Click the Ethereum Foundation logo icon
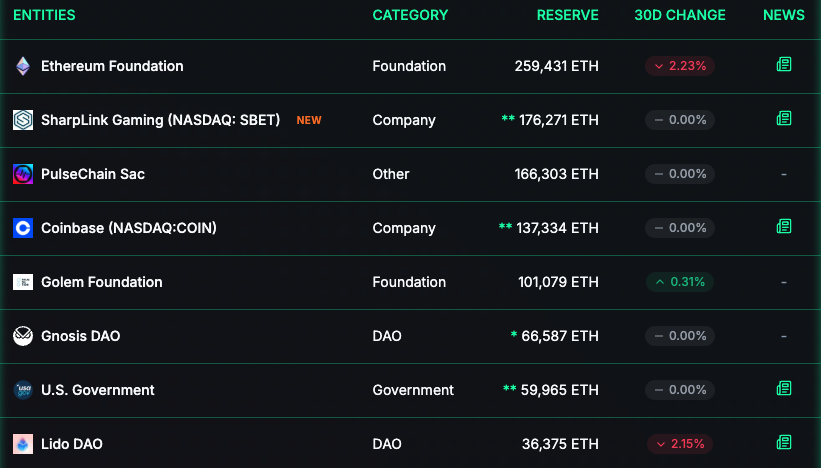The height and width of the screenshot is (468, 821). tap(22, 66)
